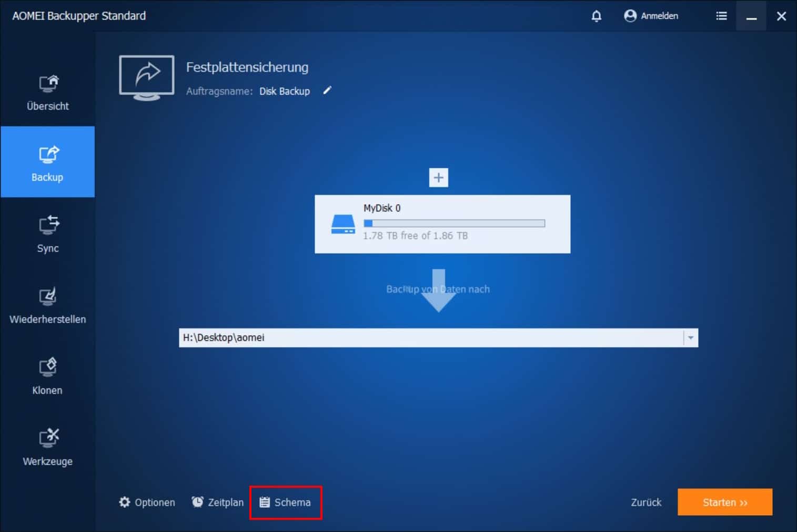Viewport: 797px width, 532px height.
Task: Open the Wiederherstellen sidebar section
Action: coord(48,304)
